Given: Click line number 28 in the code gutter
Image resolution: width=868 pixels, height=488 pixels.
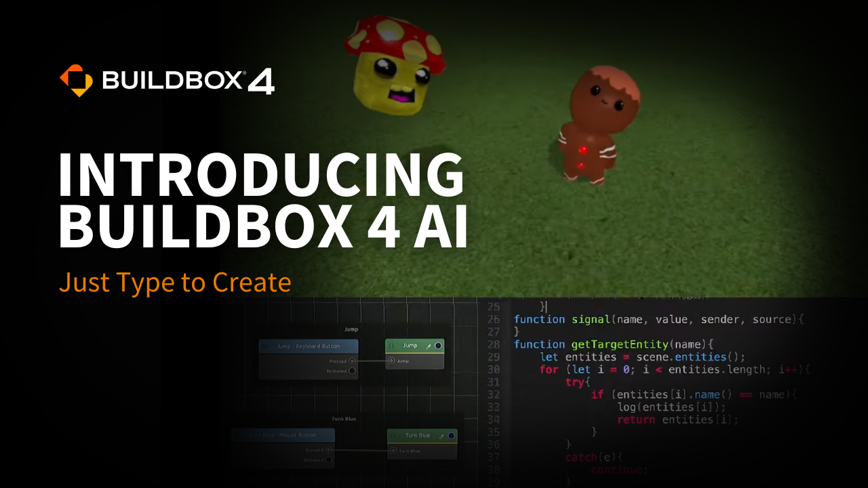Looking at the screenshot, I should tap(494, 344).
